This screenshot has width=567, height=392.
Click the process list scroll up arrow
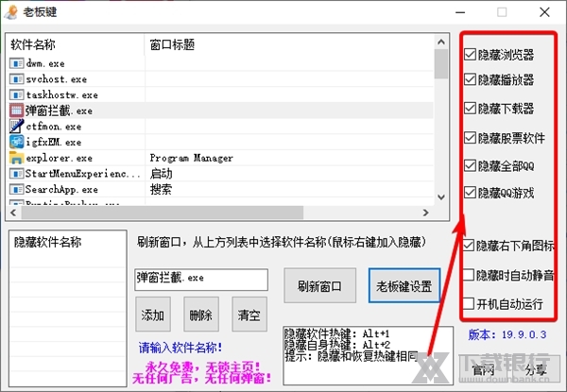(x=441, y=42)
